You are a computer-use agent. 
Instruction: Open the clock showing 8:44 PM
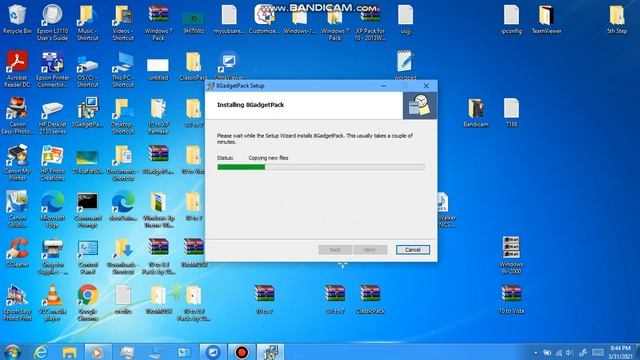click(620, 352)
